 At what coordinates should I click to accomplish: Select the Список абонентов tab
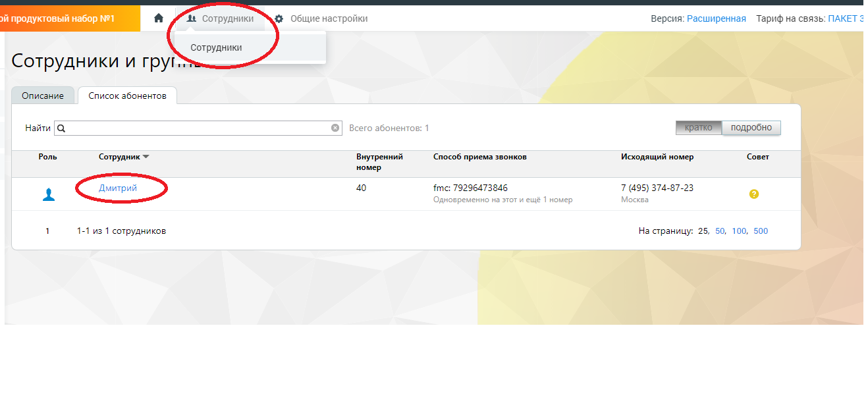(x=127, y=96)
